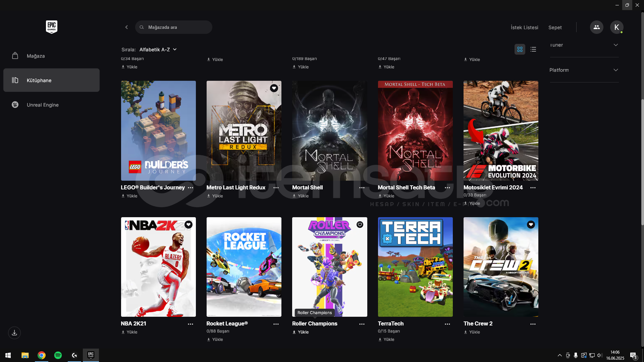Screen dimensions: 644x362
Task: Go back with the arrow beside search
Action: pos(126,27)
